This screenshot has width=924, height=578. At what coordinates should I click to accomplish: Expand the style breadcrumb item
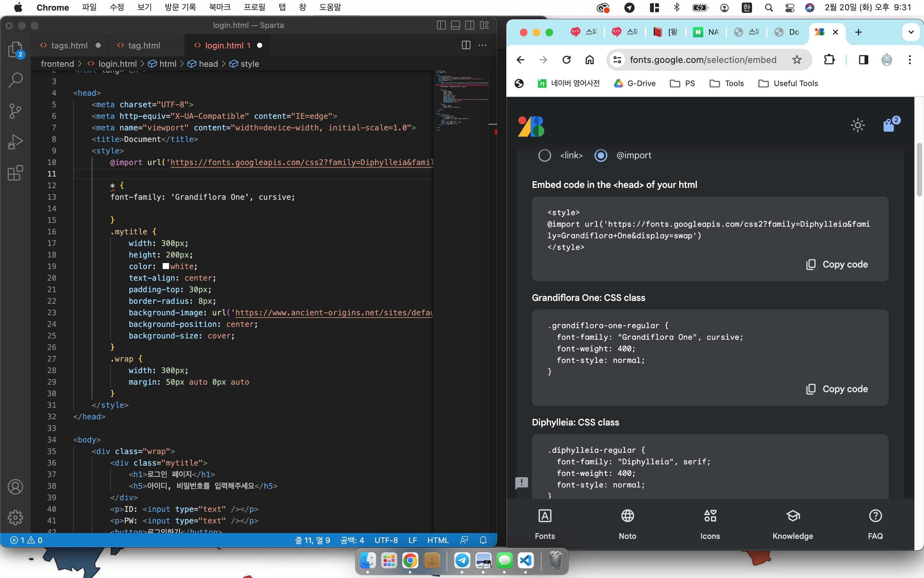pos(244,64)
